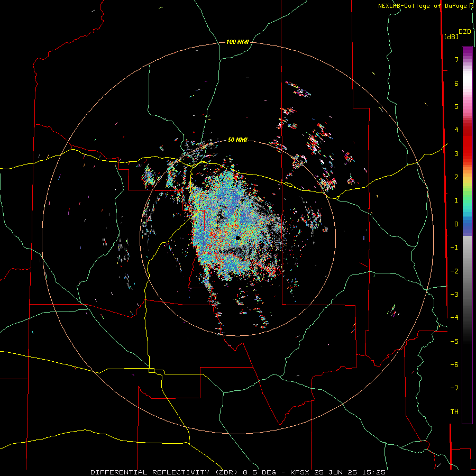Click the -4 dB value on the scale
Screen dimensions: 476x476
click(x=454, y=318)
